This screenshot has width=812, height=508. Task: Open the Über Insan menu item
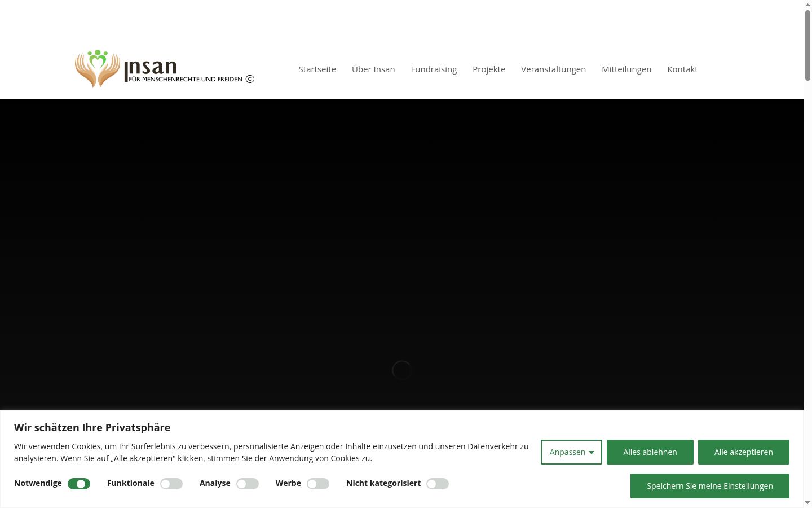point(373,69)
